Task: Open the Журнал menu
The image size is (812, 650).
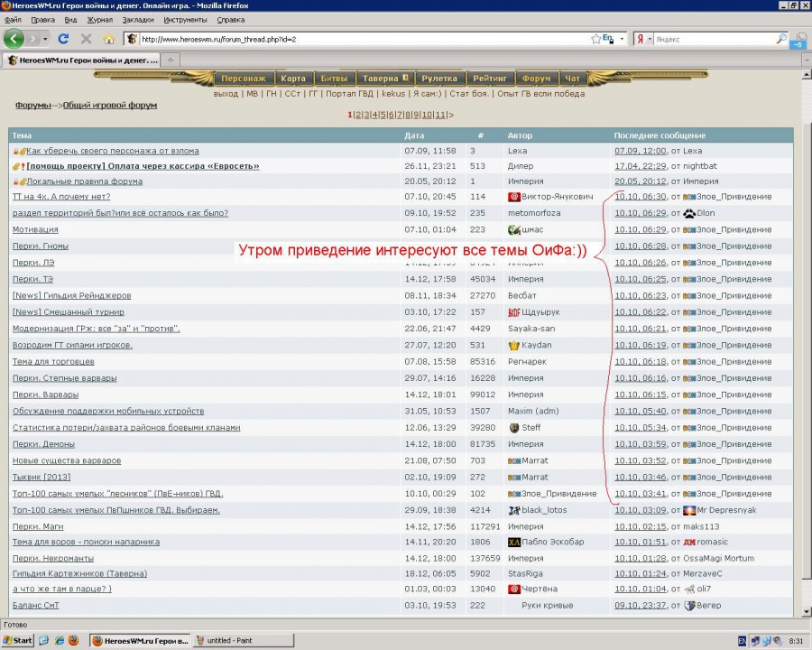Action: click(x=98, y=19)
